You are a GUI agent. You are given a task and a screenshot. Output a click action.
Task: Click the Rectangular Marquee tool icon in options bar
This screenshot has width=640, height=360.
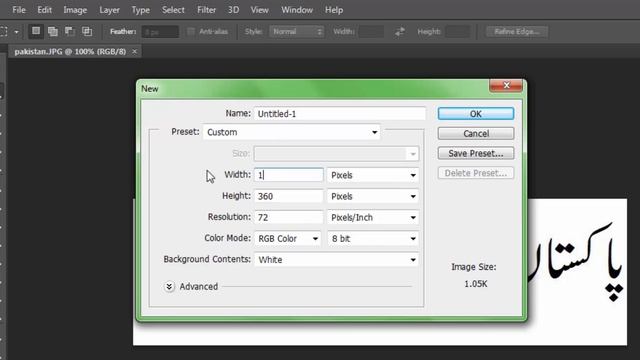click(4, 31)
